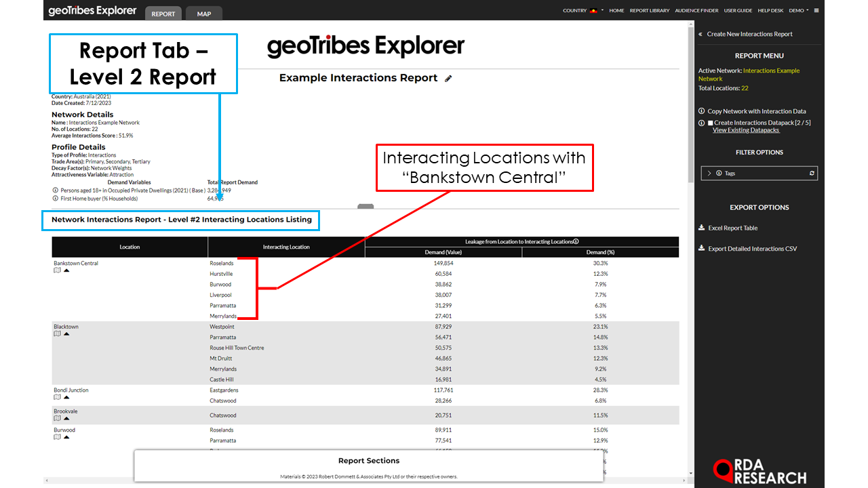Image resolution: width=868 pixels, height=488 pixels.
Task: Click Export Detailed Interactions CSV
Action: pyautogui.click(x=753, y=249)
